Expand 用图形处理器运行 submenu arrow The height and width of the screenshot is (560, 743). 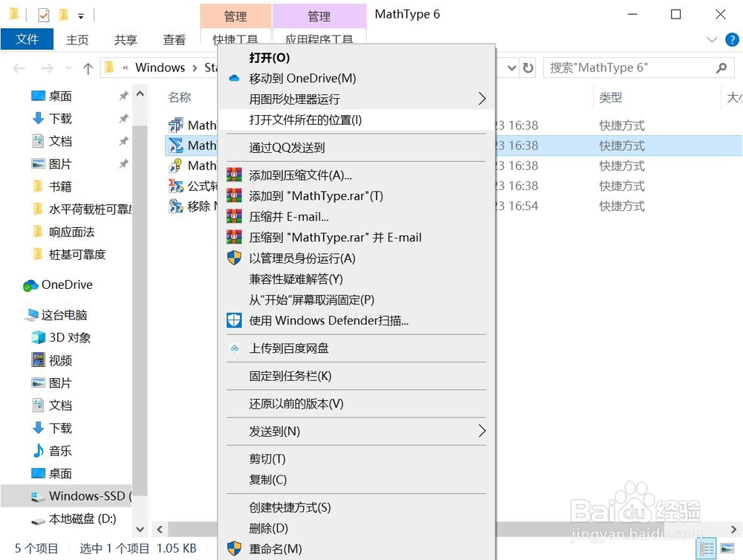(482, 99)
